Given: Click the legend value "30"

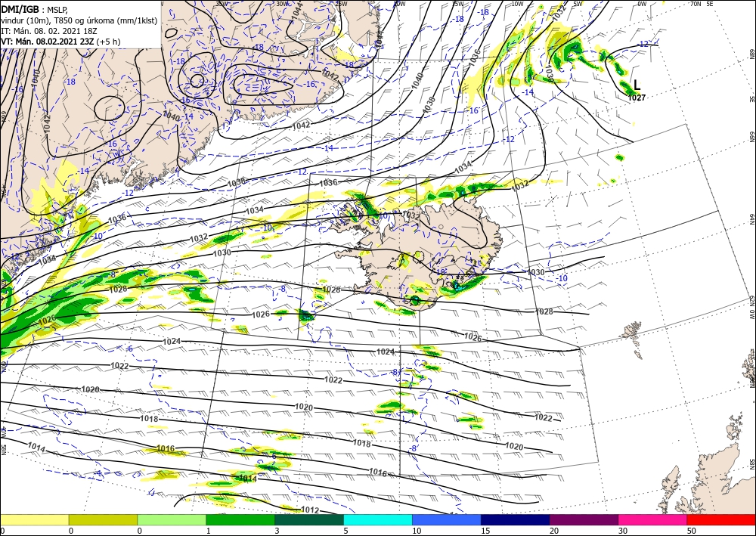Looking at the screenshot, I should click(622, 531).
